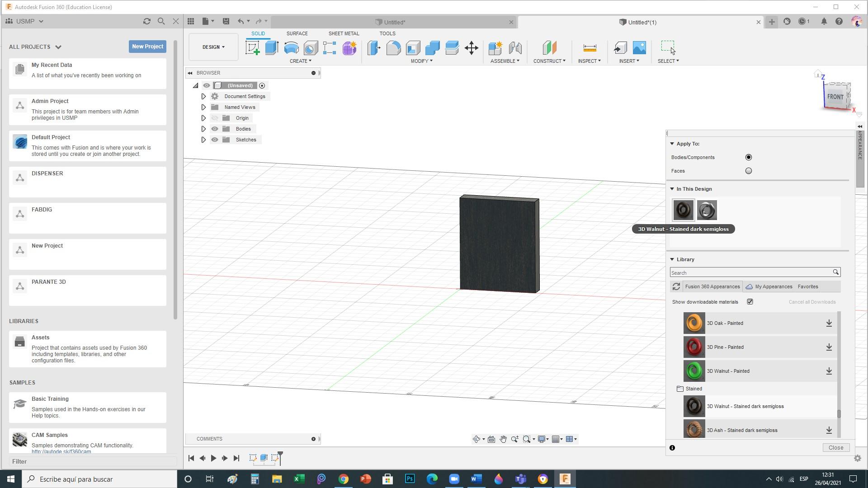
Task: Click the window Select tool icon
Action: tap(668, 47)
